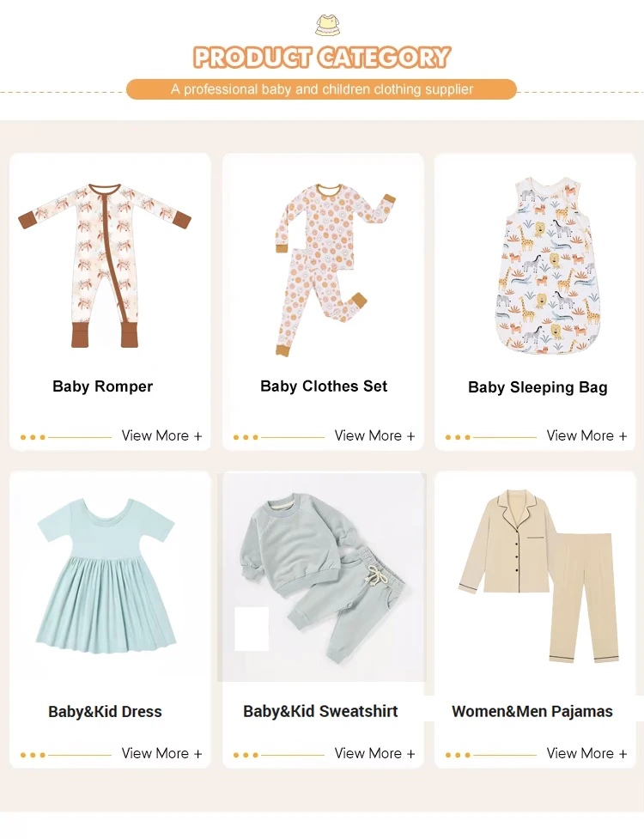Select the Baby&Kid Sweatshirt title text
644x839 pixels.
click(320, 711)
